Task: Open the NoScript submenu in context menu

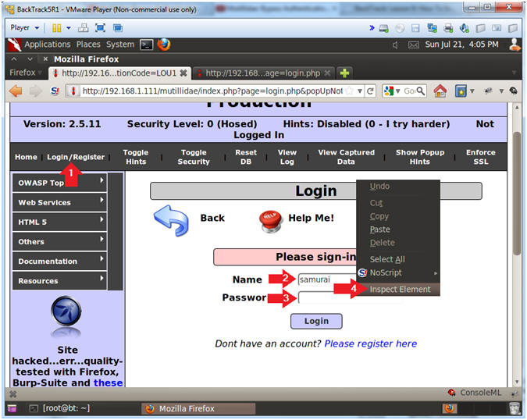Action: 398,272
